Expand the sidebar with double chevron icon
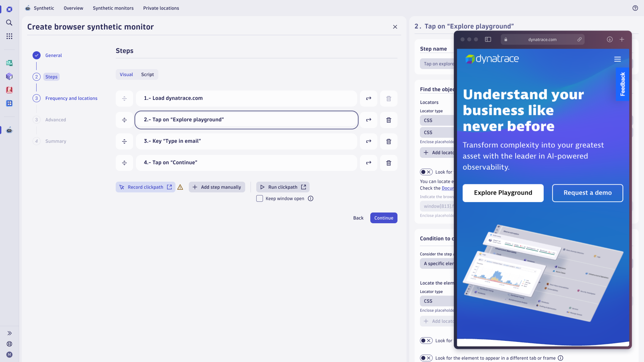Screen dimensions: 644x362 (x=9, y=333)
